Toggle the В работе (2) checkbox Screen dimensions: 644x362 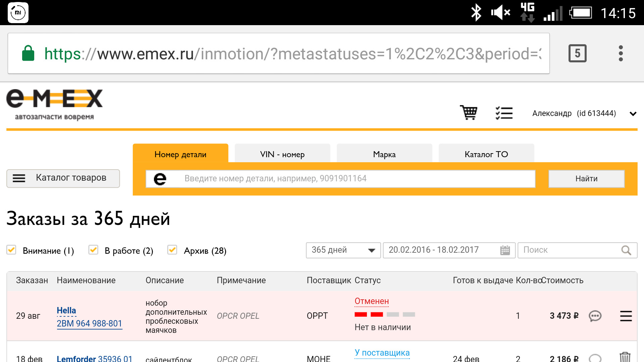point(93,250)
